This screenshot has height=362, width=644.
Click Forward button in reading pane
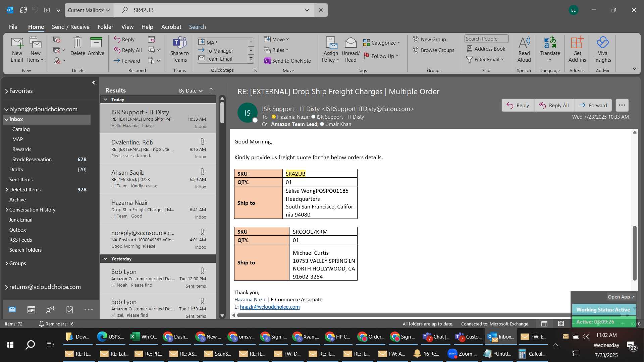pos(593,105)
